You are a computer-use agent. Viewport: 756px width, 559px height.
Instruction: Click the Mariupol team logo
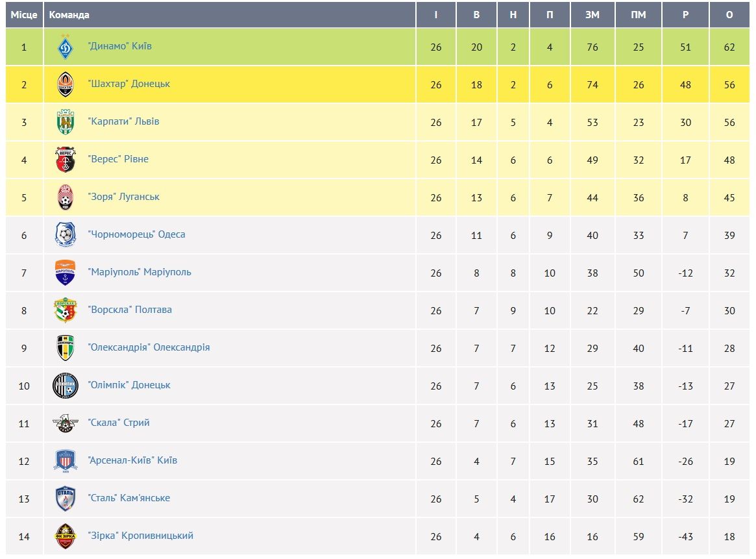(x=65, y=273)
